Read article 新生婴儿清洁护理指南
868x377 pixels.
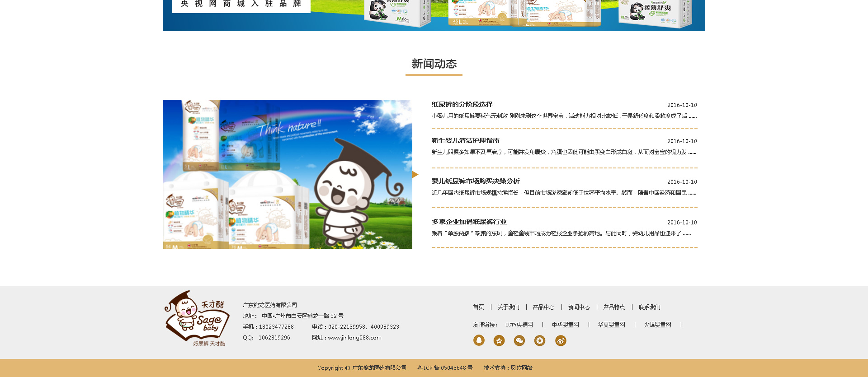pyautogui.click(x=465, y=140)
